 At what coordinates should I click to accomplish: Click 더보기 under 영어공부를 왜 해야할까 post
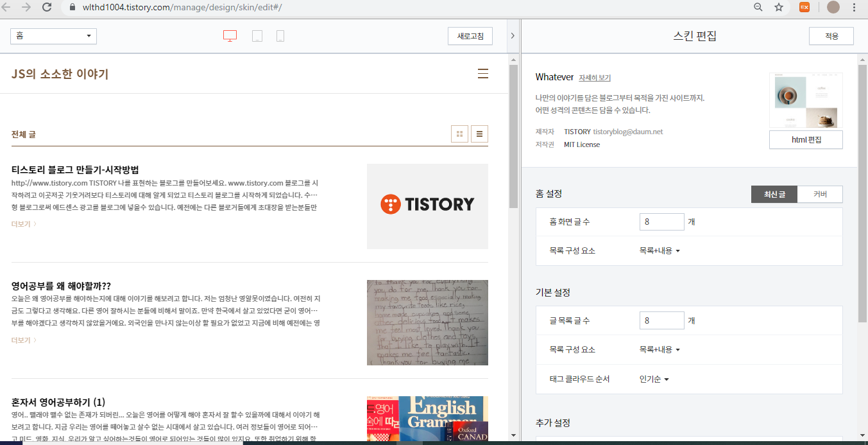point(24,340)
